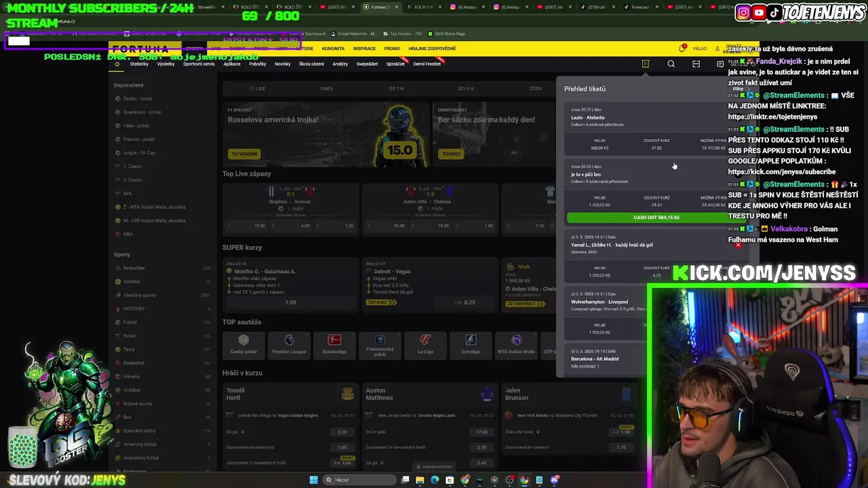Open Škola sázení link
Viewport: 868px width, 488px height.
[312, 64]
